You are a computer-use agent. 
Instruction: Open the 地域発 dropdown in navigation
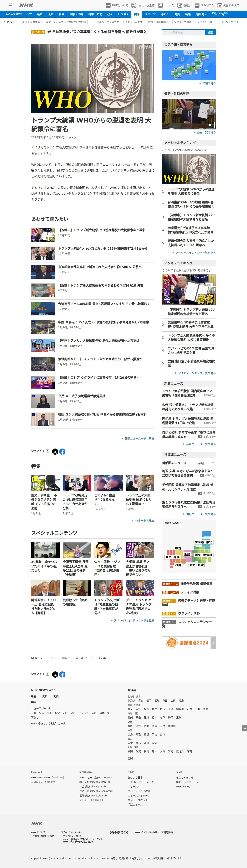tap(201, 14)
